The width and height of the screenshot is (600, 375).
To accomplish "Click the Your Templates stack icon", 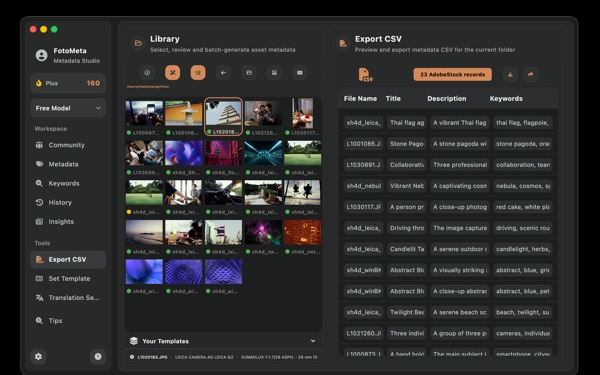I will [x=134, y=341].
